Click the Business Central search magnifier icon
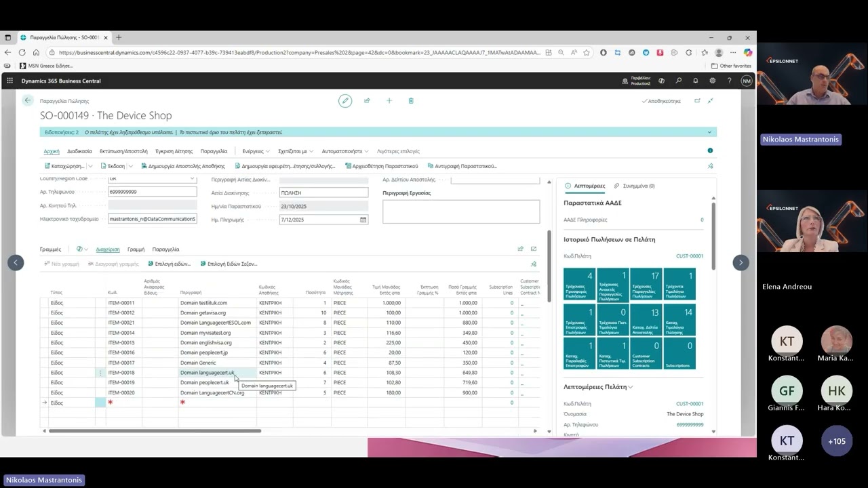Screen dimensions: 868x488 point(678,81)
